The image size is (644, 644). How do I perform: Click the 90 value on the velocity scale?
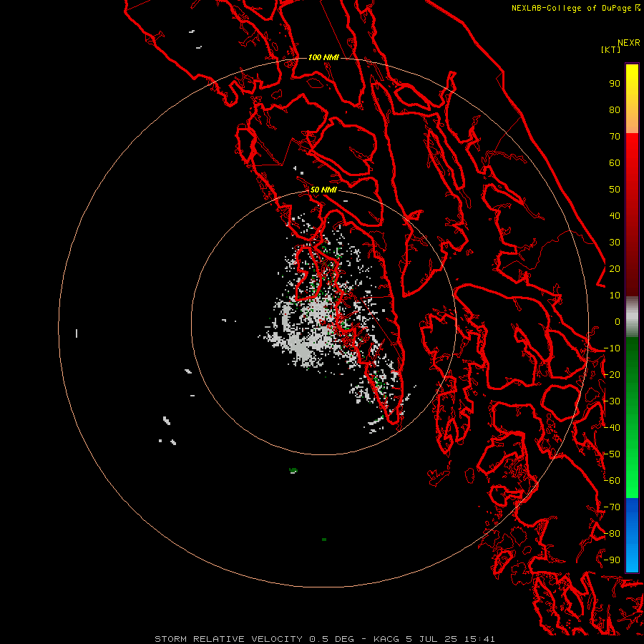pos(615,84)
